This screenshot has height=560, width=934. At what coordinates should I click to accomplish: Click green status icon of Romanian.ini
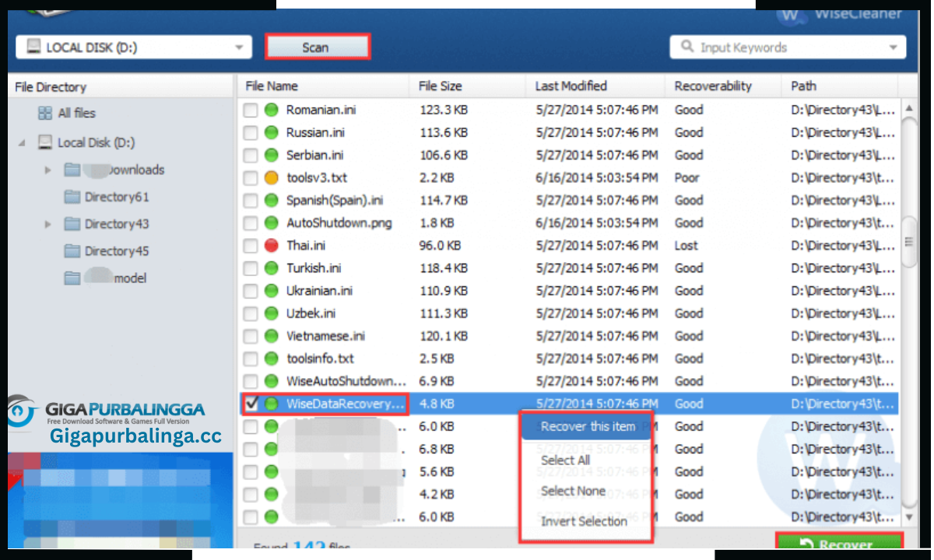point(271,110)
